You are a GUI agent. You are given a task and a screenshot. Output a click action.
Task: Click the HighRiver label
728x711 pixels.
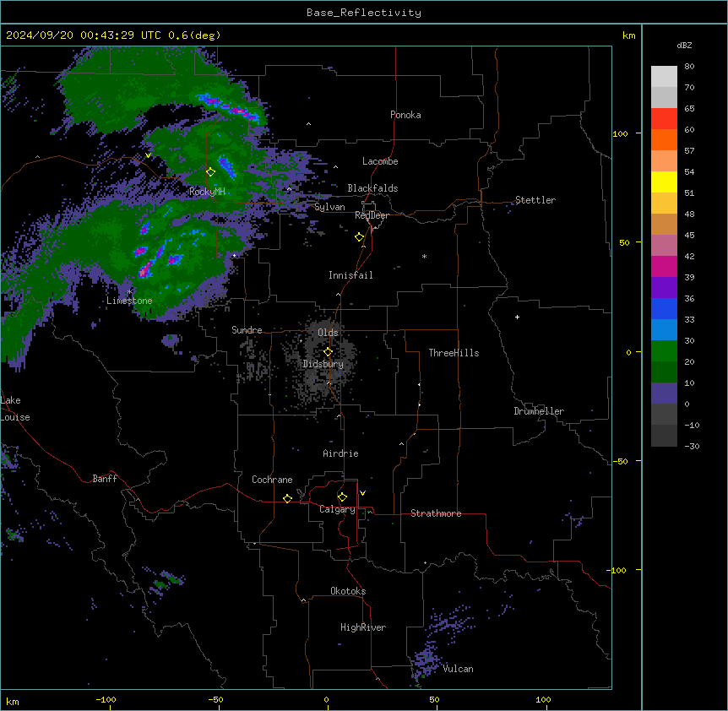point(363,627)
